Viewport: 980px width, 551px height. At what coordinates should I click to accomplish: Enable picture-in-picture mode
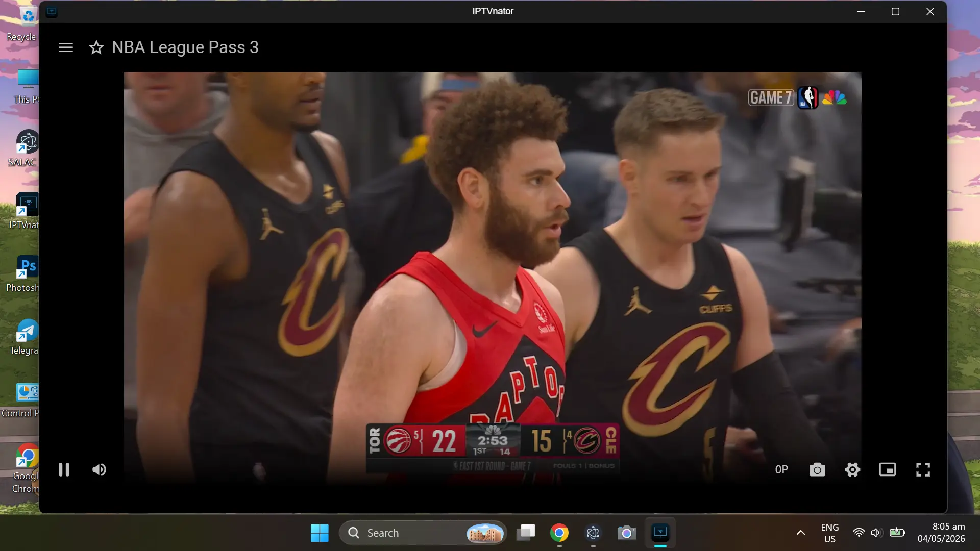pyautogui.click(x=888, y=469)
